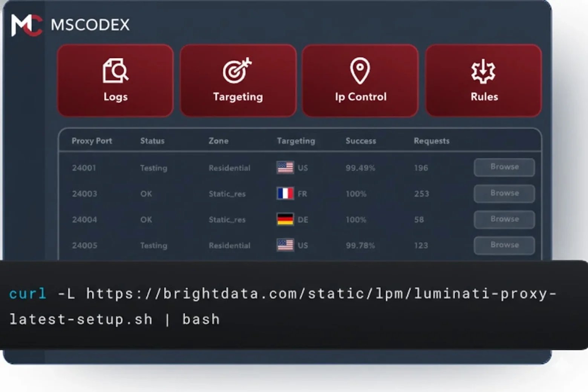Click the Logs document-search icon
Viewport: 588px width, 392px height.
[115, 70]
